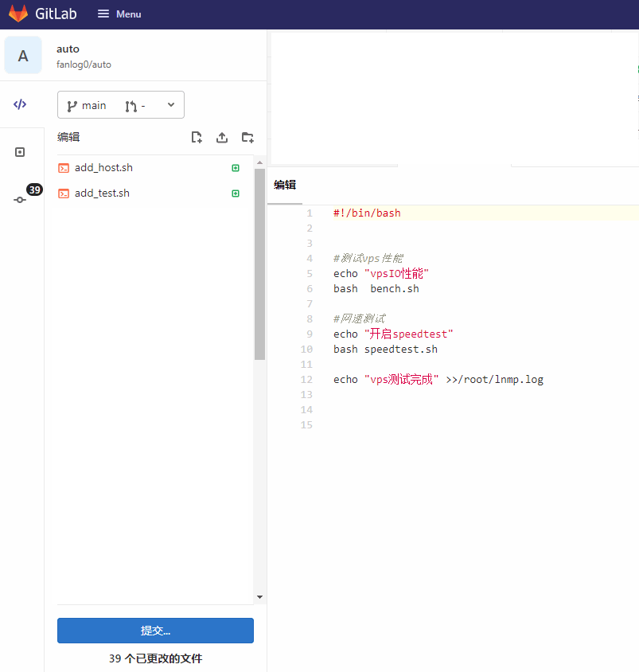Click line number 15 in the gutter
This screenshot has height=672, width=639.
(306, 424)
